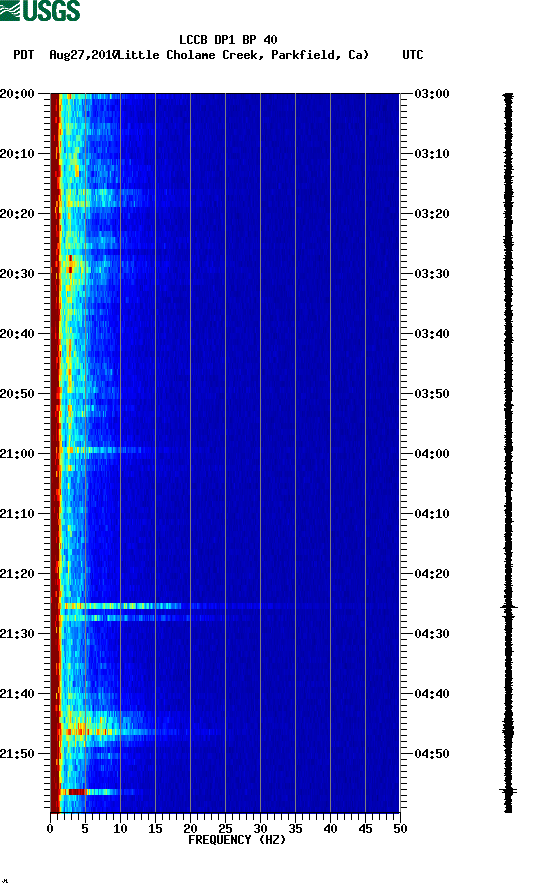Screen dimensions: 552x892
Task: Click the '45' frequency axis label
Action: 365,829
